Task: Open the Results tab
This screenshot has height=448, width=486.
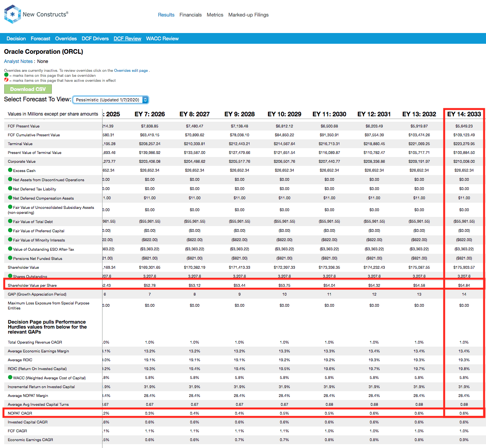Action: click(166, 15)
